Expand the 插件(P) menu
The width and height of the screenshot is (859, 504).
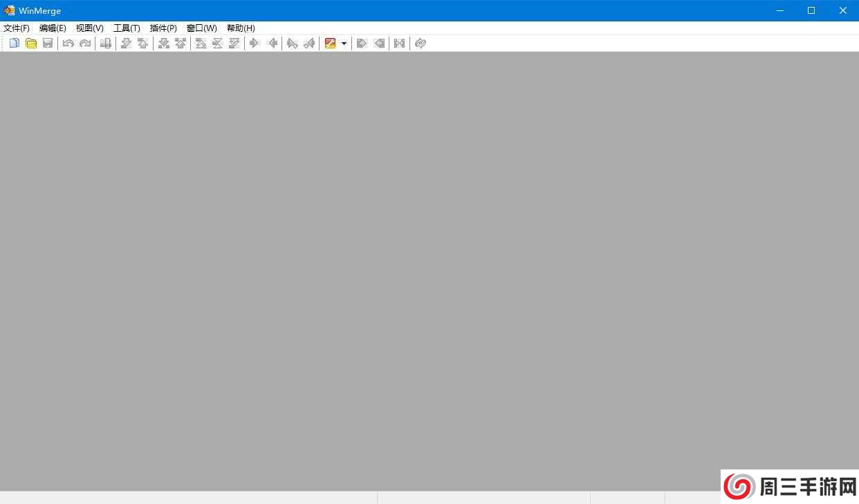click(163, 28)
